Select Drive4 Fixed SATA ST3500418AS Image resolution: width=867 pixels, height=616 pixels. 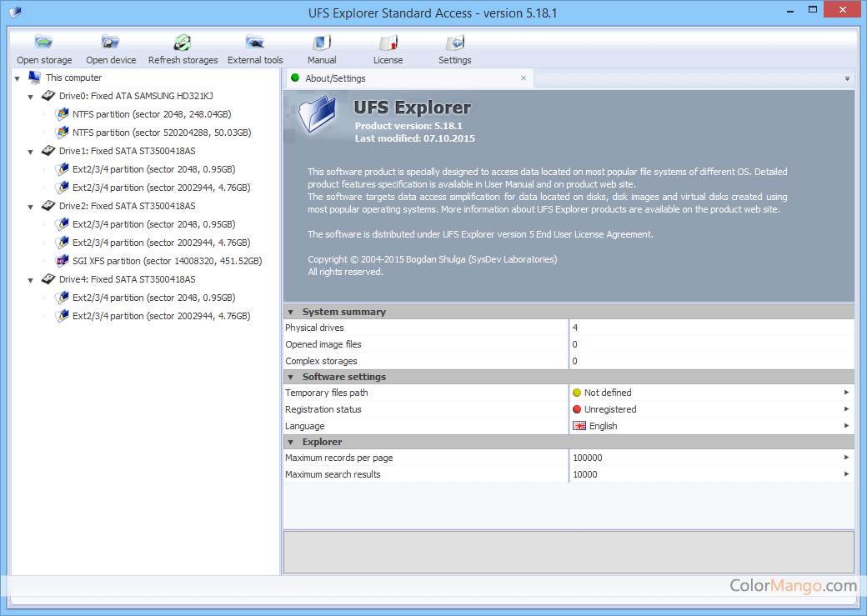pyautogui.click(x=127, y=279)
